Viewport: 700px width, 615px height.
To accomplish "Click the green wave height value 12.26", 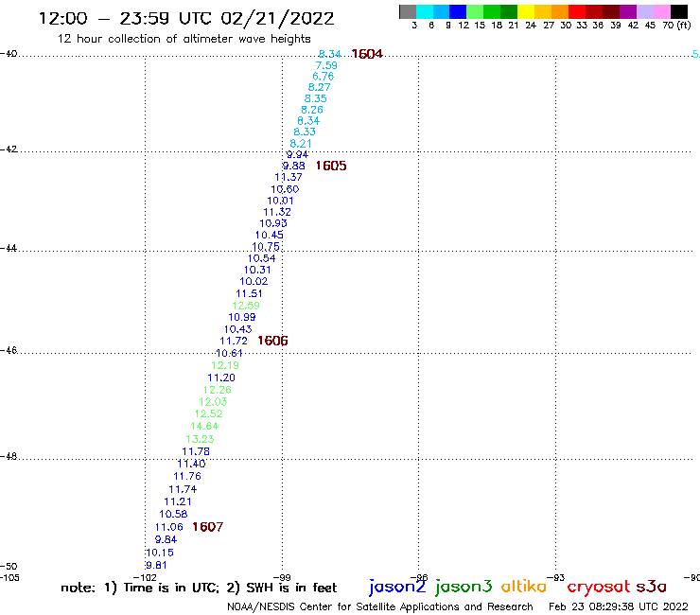I will [x=218, y=390].
